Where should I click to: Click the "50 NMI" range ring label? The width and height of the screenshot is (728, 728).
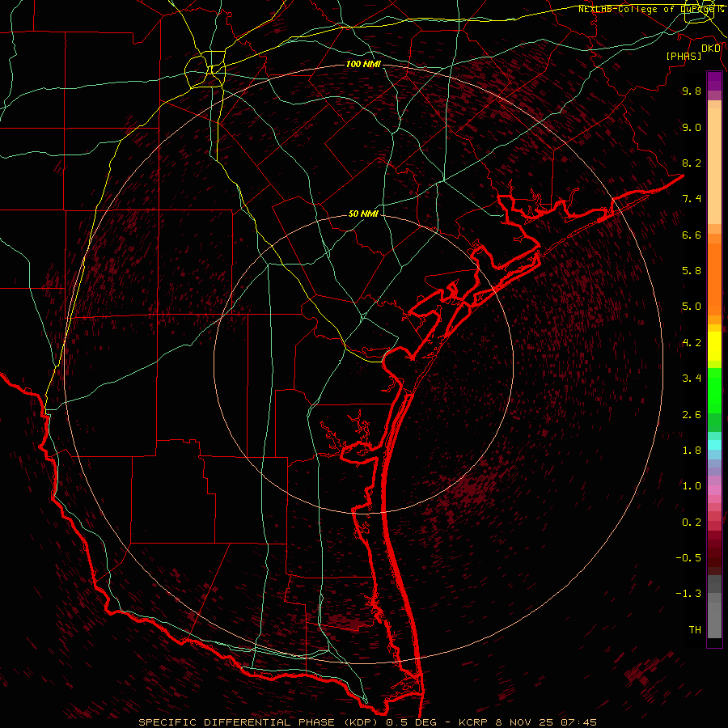click(363, 214)
